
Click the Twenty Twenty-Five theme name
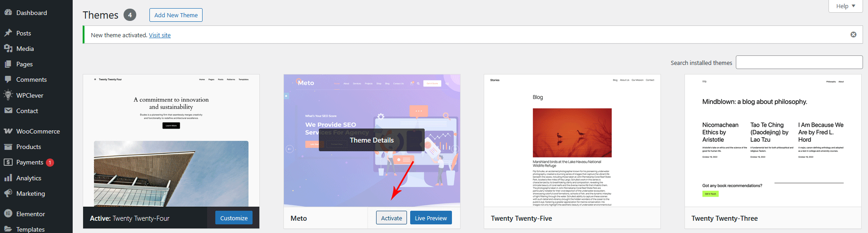point(521,218)
